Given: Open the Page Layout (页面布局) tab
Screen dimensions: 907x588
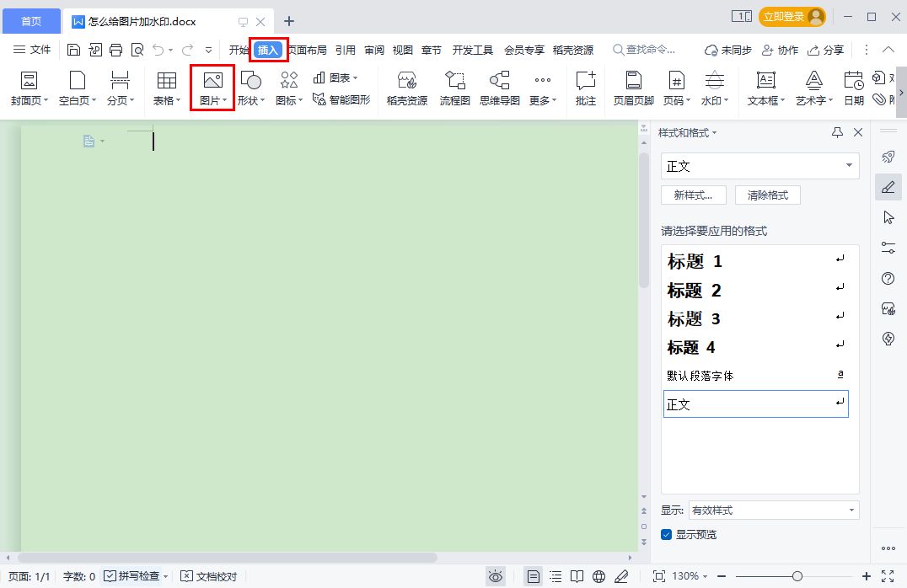Looking at the screenshot, I should [x=307, y=51].
